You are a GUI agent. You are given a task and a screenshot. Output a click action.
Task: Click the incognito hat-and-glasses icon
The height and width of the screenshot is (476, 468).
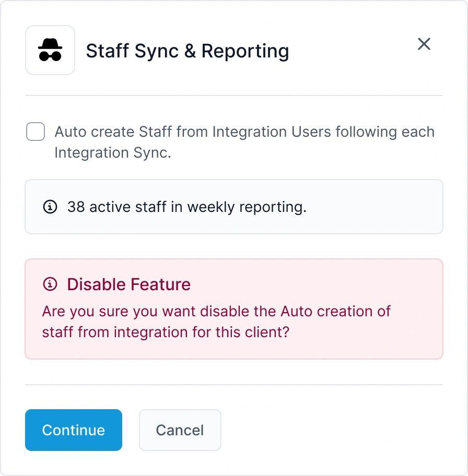(x=50, y=50)
